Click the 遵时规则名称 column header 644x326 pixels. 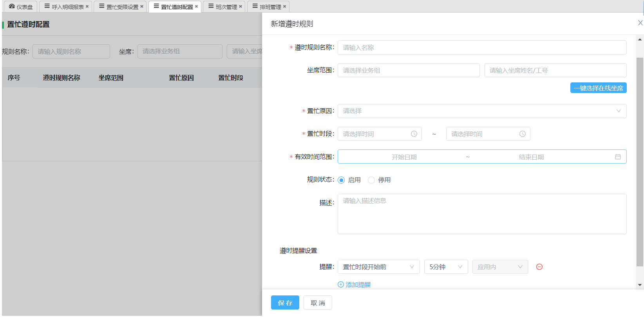point(62,78)
